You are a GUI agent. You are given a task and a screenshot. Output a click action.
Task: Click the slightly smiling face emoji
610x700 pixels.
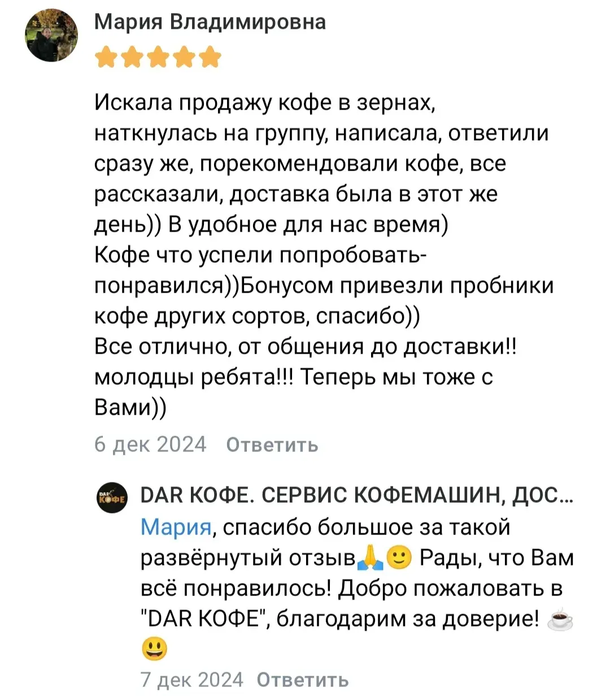click(x=400, y=558)
